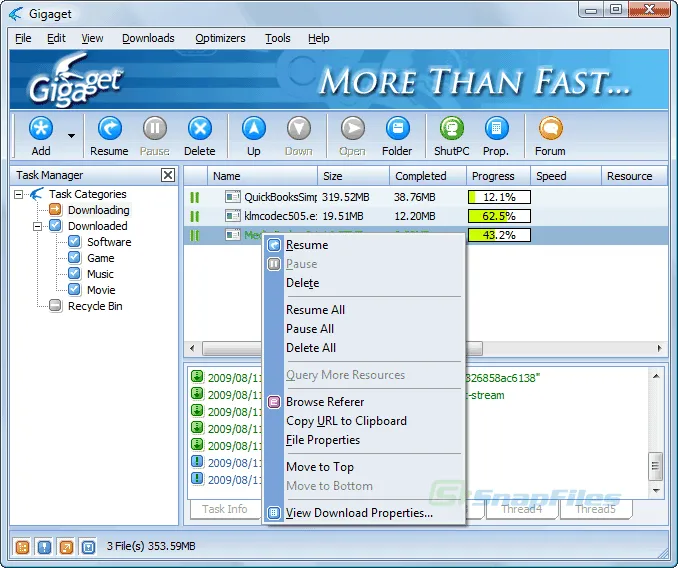The image size is (678, 568).
Task: Select the Music category
Action: [100, 274]
